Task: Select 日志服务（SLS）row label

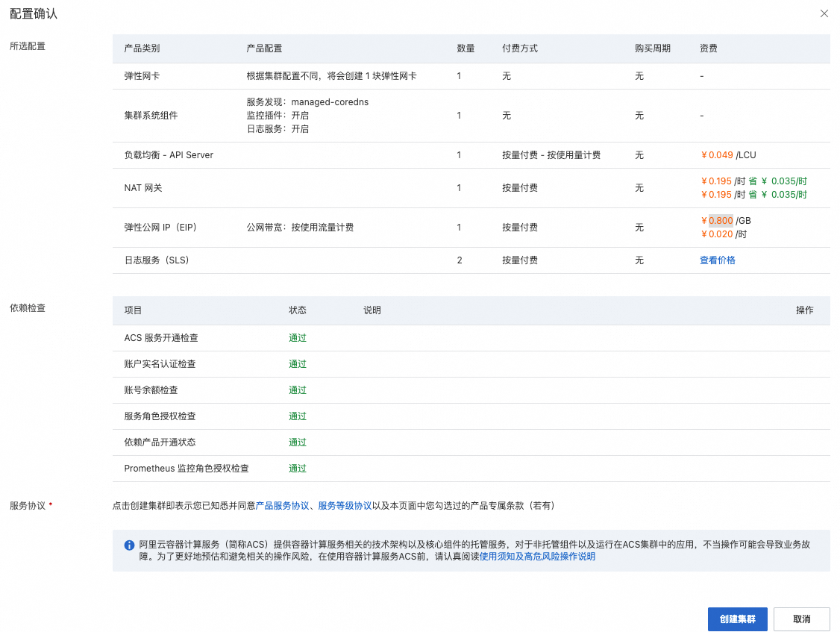Action: tap(157, 260)
